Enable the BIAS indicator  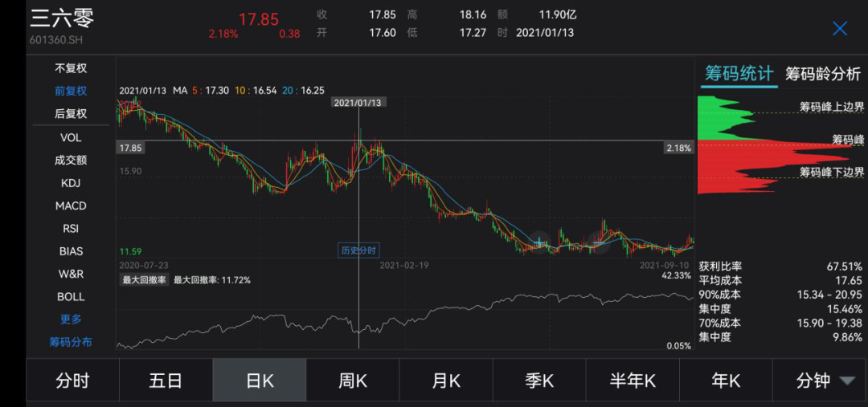point(71,251)
